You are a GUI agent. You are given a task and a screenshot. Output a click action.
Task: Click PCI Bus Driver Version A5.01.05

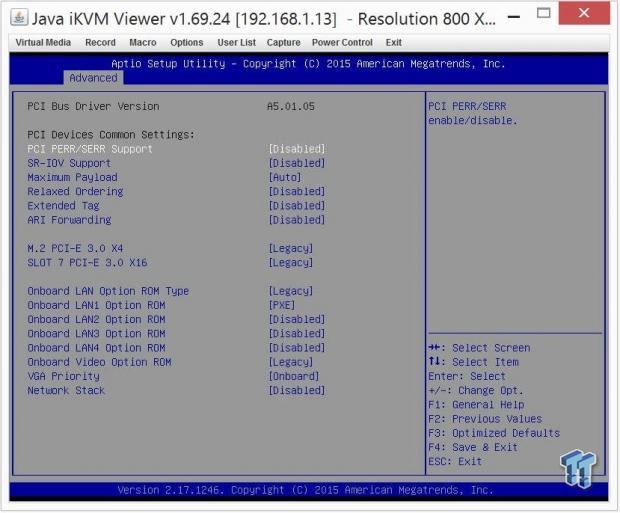click(291, 106)
